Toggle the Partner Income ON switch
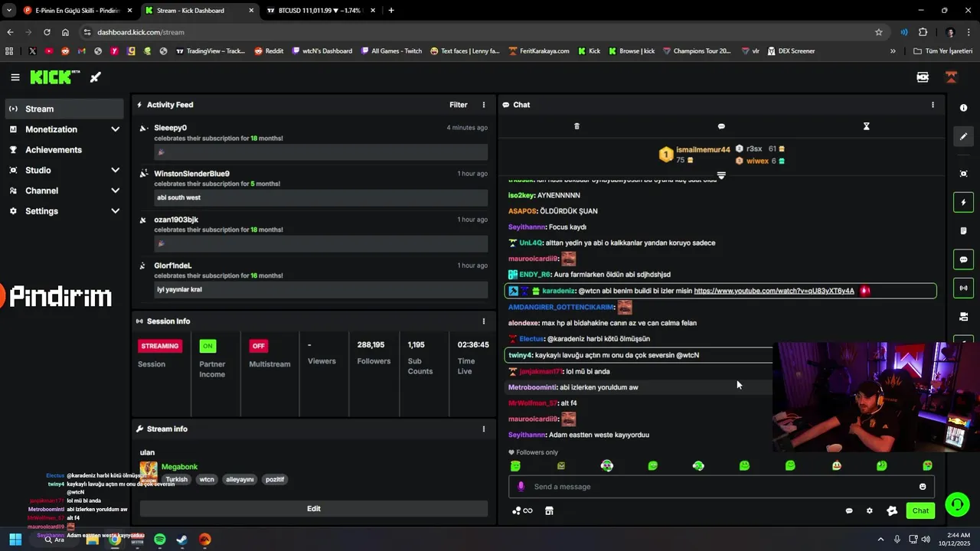The image size is (980, 551). coord(207,346)
